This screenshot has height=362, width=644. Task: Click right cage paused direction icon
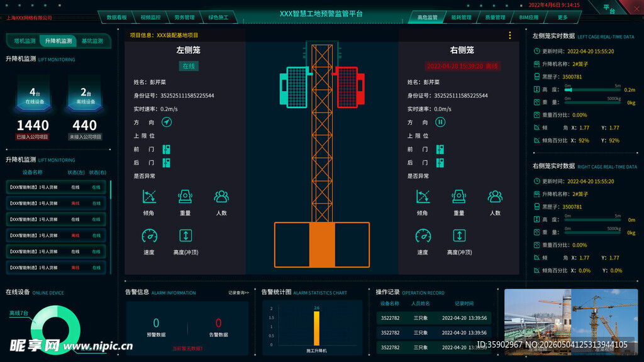[x=440, y=122]
